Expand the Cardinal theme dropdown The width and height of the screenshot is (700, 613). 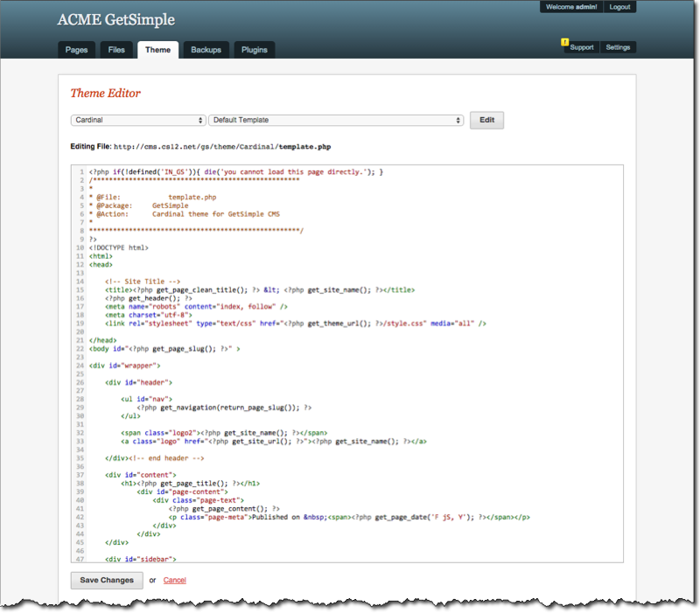(x=138, y=120)
